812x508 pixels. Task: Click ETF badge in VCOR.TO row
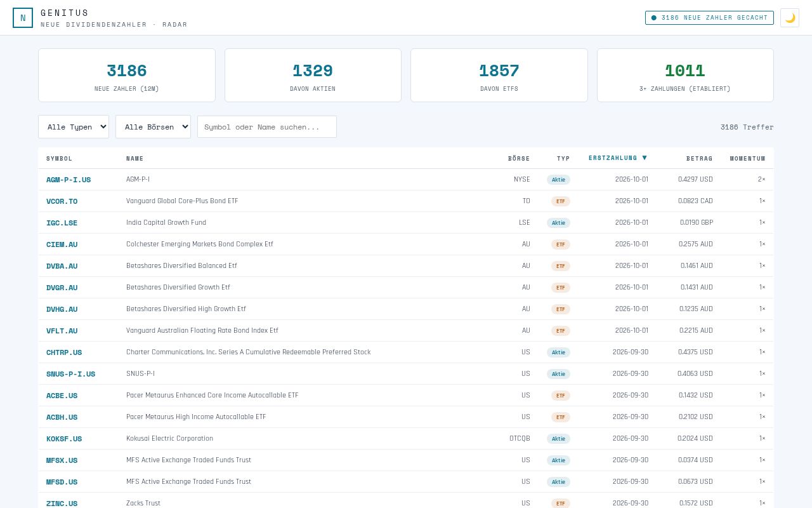click(x=561, y=201)
